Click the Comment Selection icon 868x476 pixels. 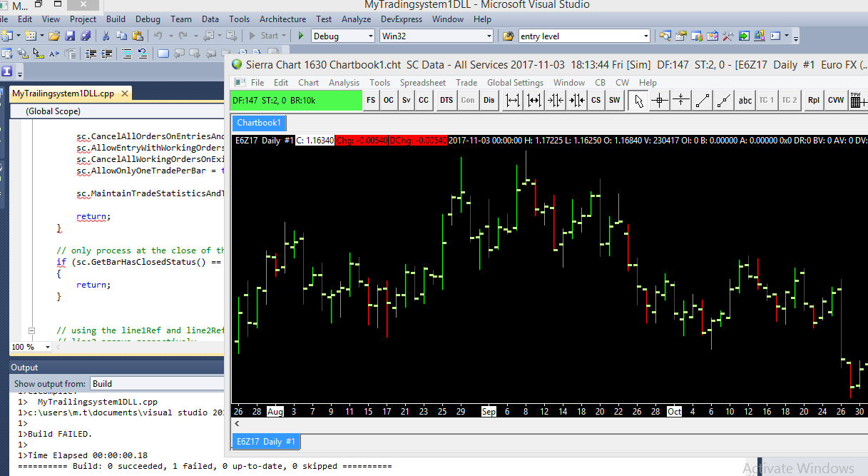[127, 53]
